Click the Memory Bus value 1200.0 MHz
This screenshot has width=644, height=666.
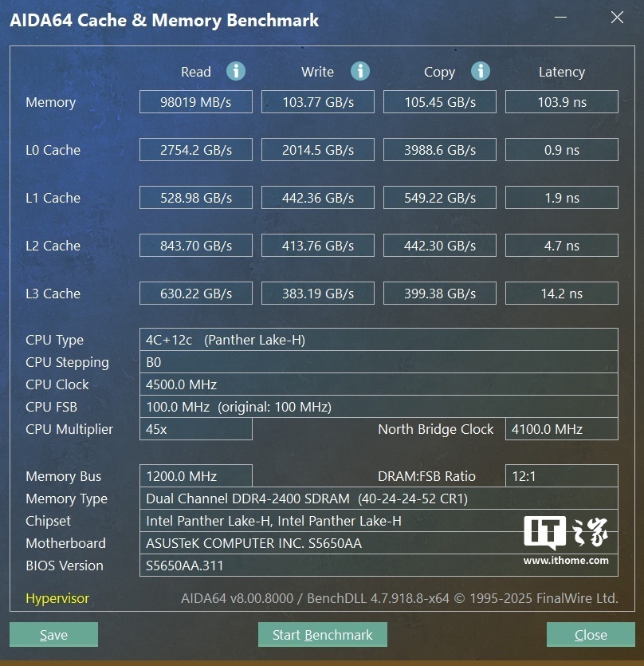click(196, 475)
